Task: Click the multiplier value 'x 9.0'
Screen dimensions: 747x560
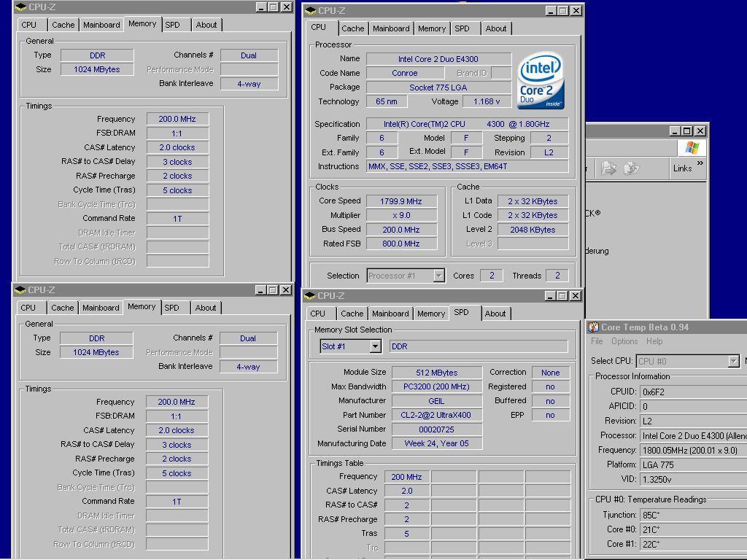Action: point(401,215)
